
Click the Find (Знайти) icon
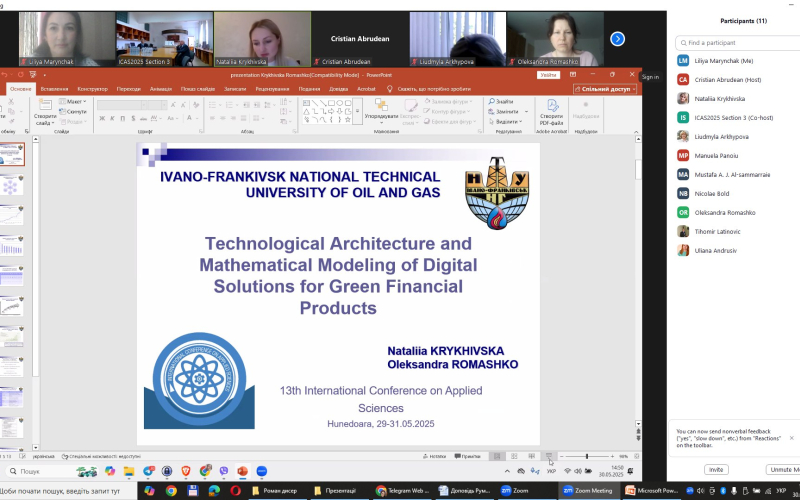click(492, 102)
